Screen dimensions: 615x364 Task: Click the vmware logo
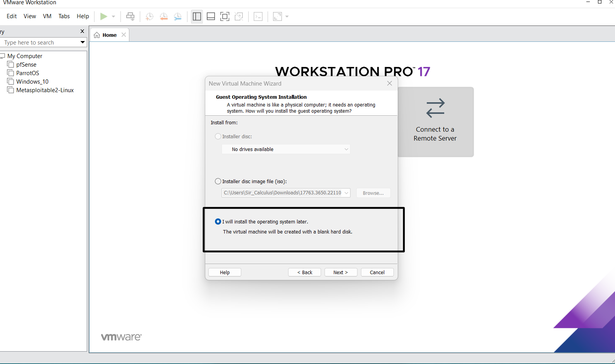click(x=121, y=337)
